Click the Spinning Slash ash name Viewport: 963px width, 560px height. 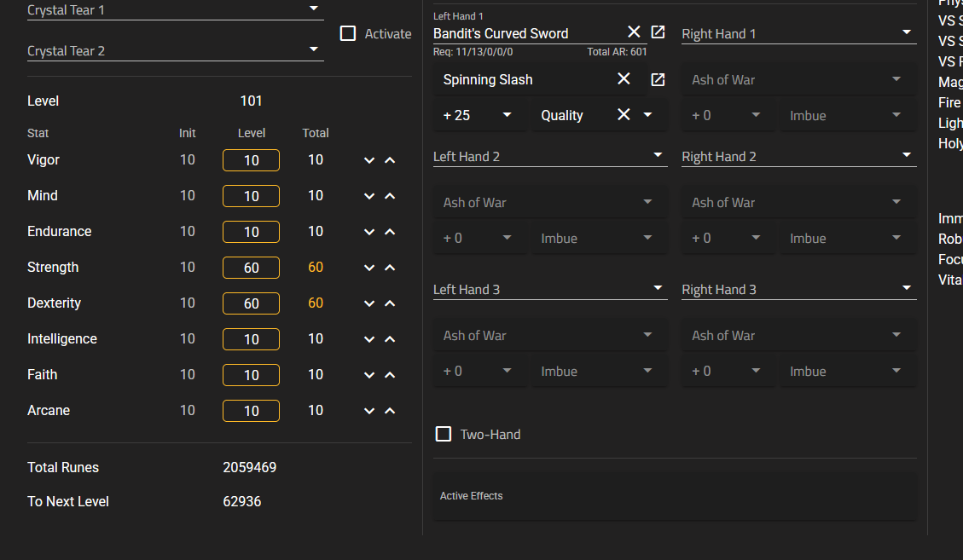[x=488, y=80]
